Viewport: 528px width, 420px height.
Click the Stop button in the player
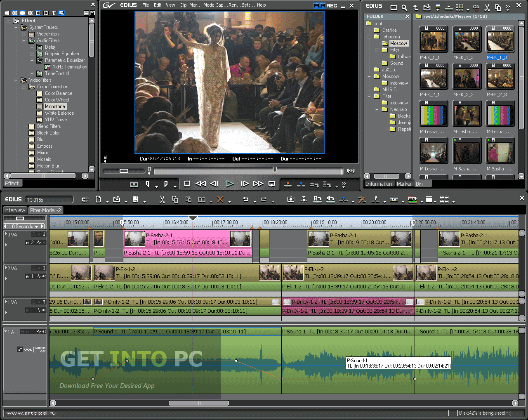point(187,184)
